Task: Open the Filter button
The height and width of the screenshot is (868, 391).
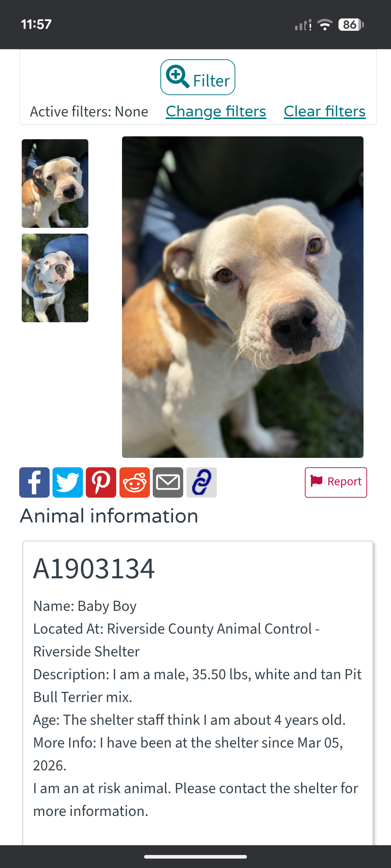Action: tap(198, 77)
